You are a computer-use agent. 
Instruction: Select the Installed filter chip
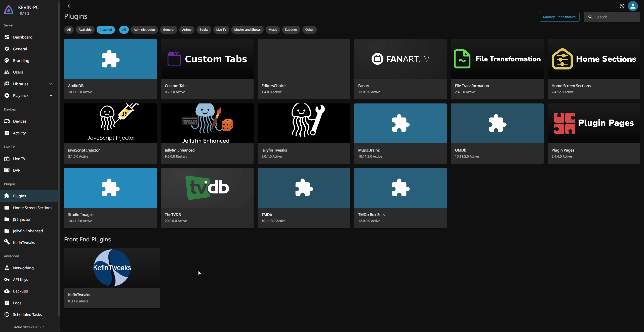coord(106,30)
